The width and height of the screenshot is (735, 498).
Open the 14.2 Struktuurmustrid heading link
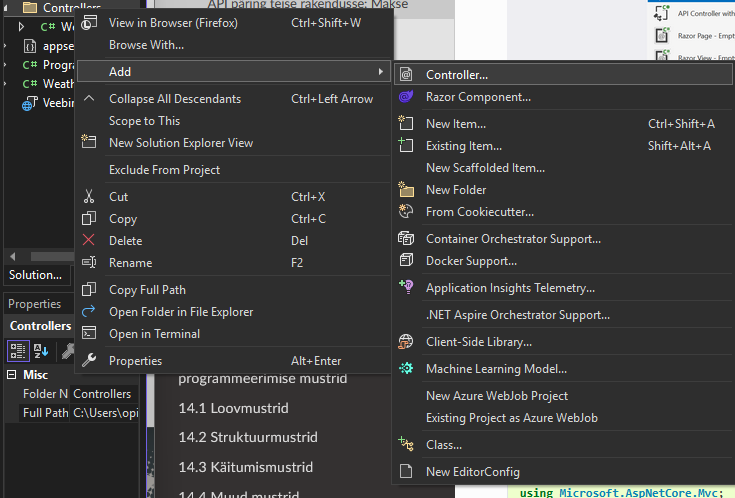(x=248, y=437)
